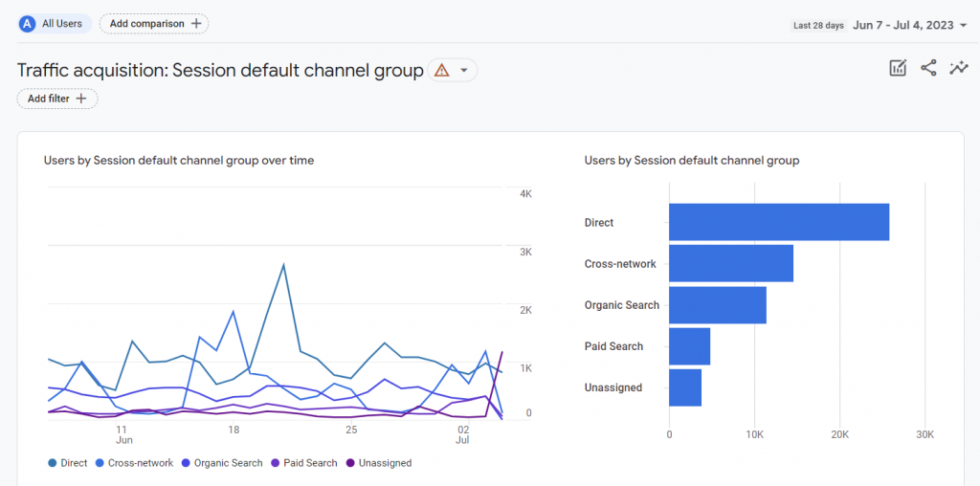
Task: Toggle Organic Search series in the legend
Action: [x=221, y=463]
